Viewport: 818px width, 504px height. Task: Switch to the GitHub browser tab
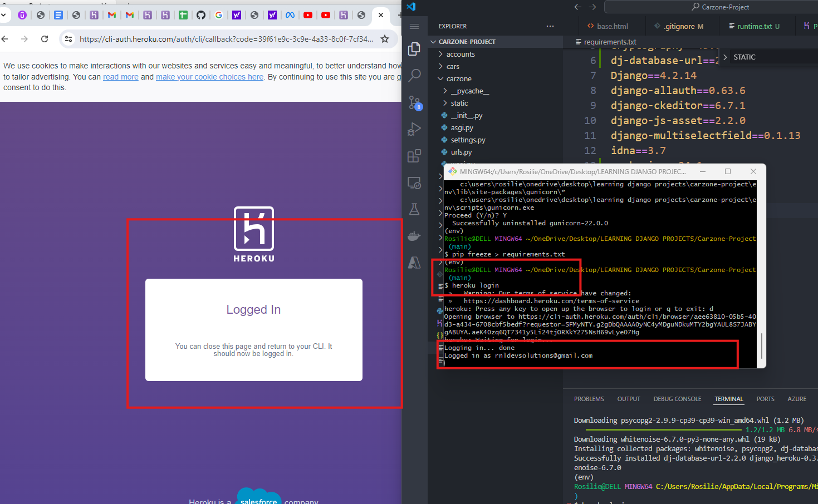click(x=201, y=15)
